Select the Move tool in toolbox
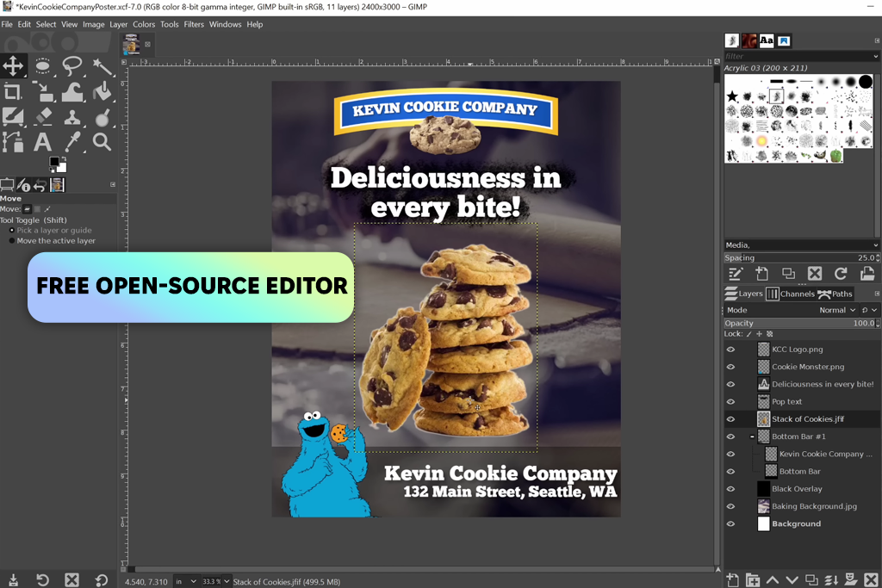The image size is (882, 588). pos(13,65)
